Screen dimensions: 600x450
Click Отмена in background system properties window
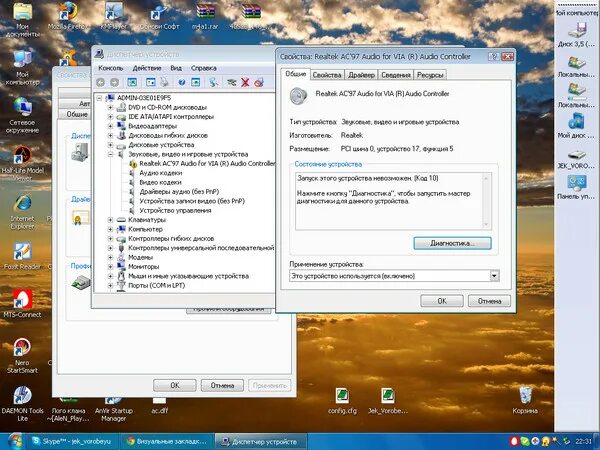(x=222, y=385)
